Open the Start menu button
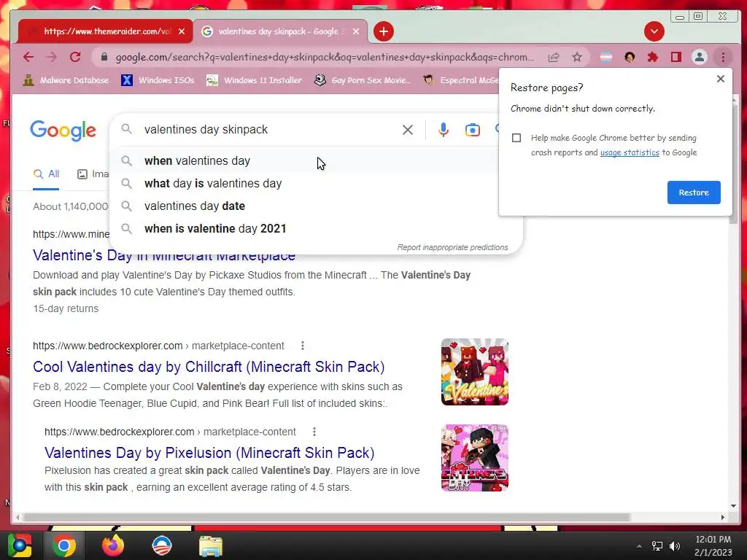 (x=19, y=545)
